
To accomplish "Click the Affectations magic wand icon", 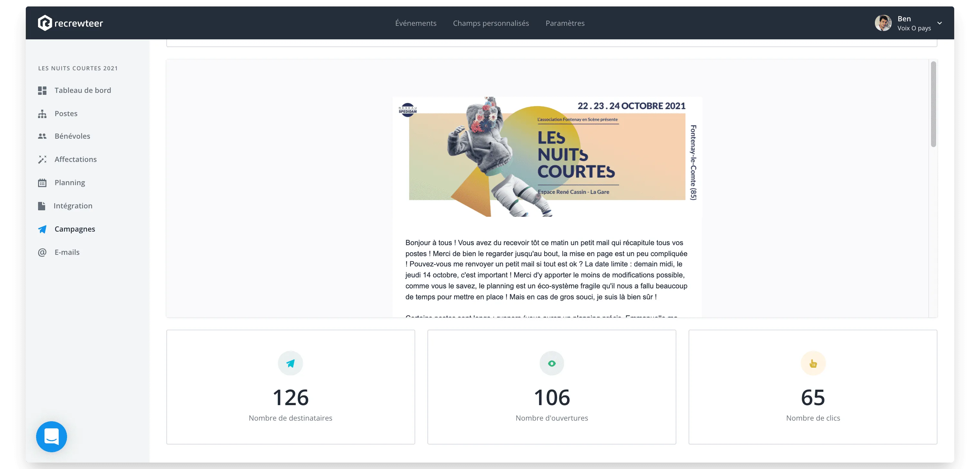I will coord(42,160).
